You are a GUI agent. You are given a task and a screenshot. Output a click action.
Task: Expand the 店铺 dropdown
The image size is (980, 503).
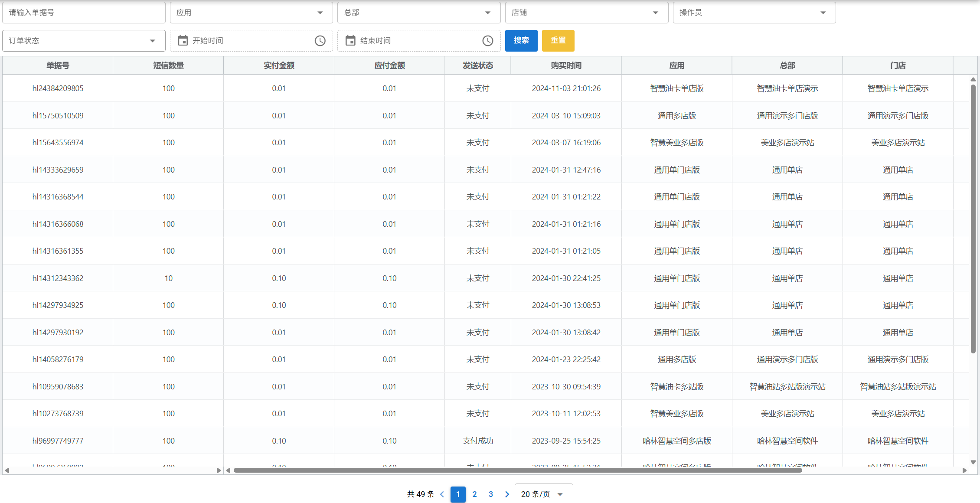coord(586,13)
